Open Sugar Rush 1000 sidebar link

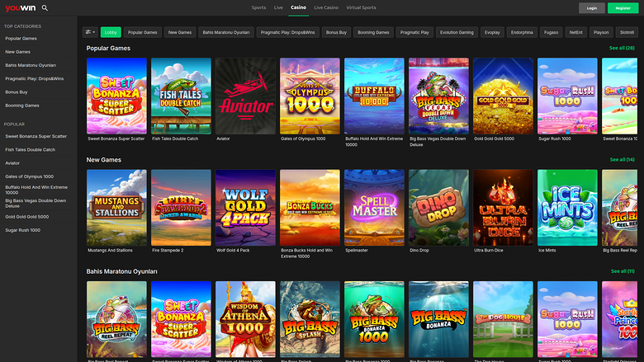(22, 230)
